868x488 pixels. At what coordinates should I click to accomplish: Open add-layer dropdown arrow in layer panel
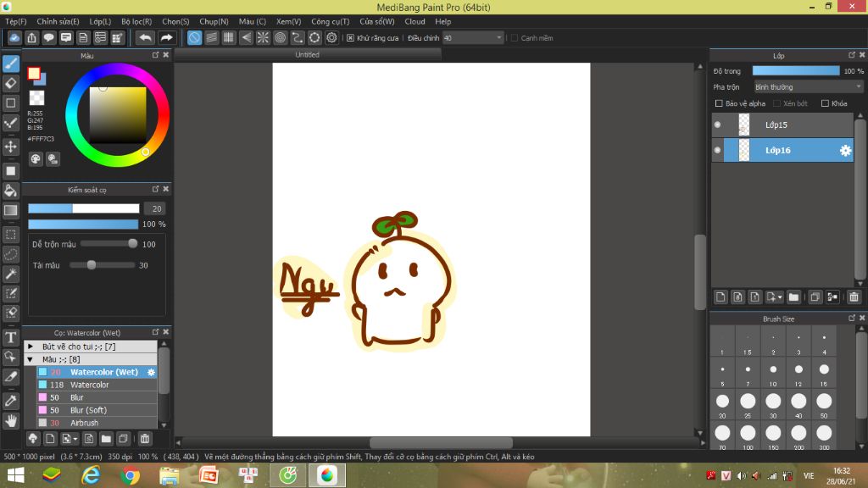(780, 297)
